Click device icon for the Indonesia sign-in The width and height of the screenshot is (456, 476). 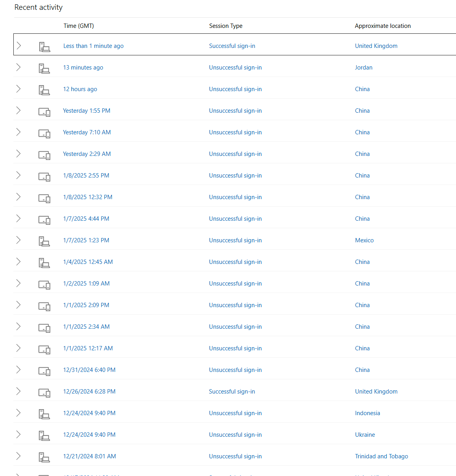[x=44, y=414]
